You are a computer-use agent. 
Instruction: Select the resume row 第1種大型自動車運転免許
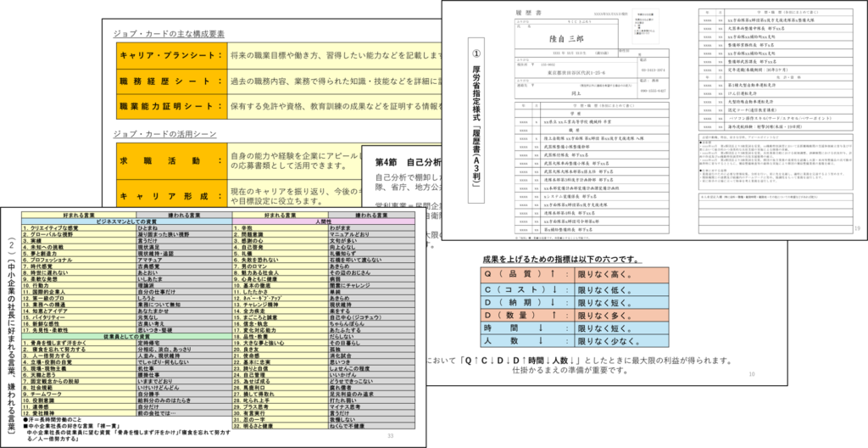776,85
